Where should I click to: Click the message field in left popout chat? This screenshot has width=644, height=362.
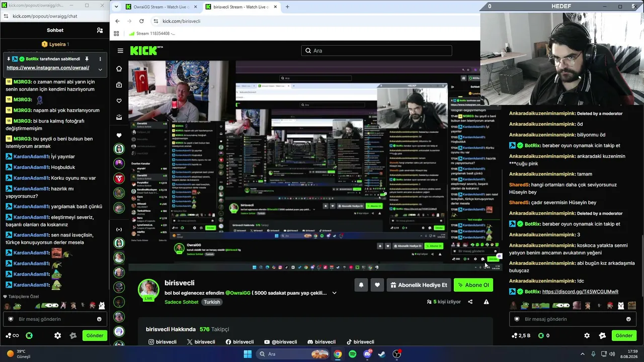[54, 319]
